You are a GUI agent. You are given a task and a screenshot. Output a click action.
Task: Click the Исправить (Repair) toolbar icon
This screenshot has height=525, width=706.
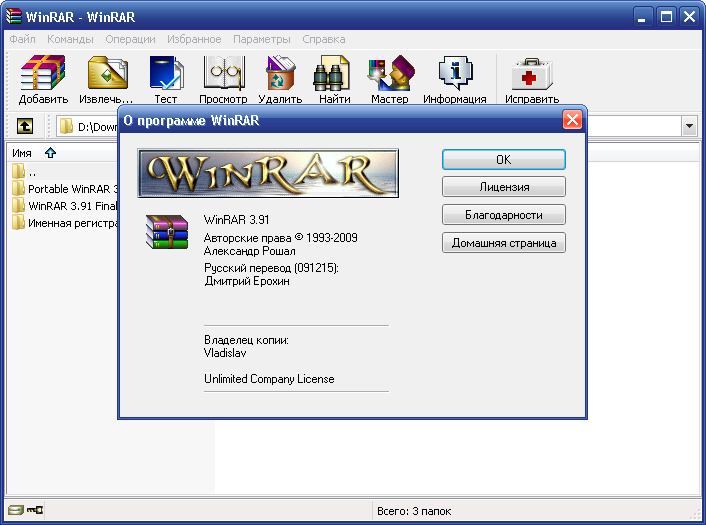point(532,79)
